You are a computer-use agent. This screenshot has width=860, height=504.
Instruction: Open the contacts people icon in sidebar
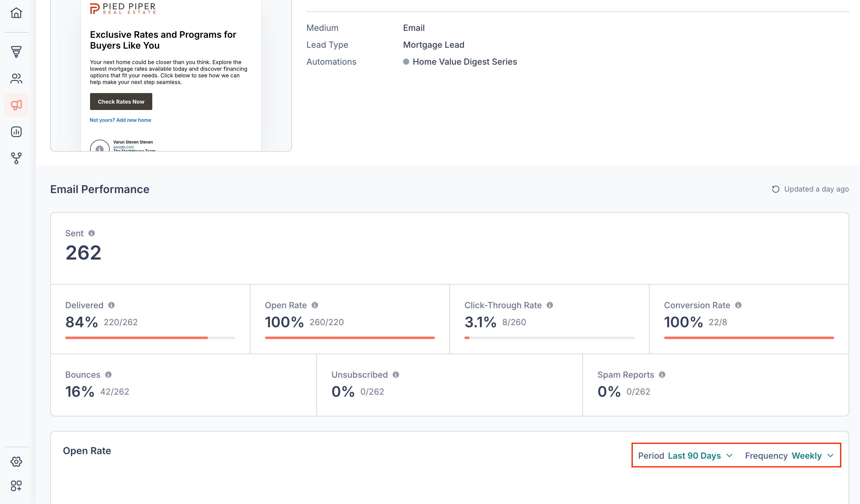16,79
